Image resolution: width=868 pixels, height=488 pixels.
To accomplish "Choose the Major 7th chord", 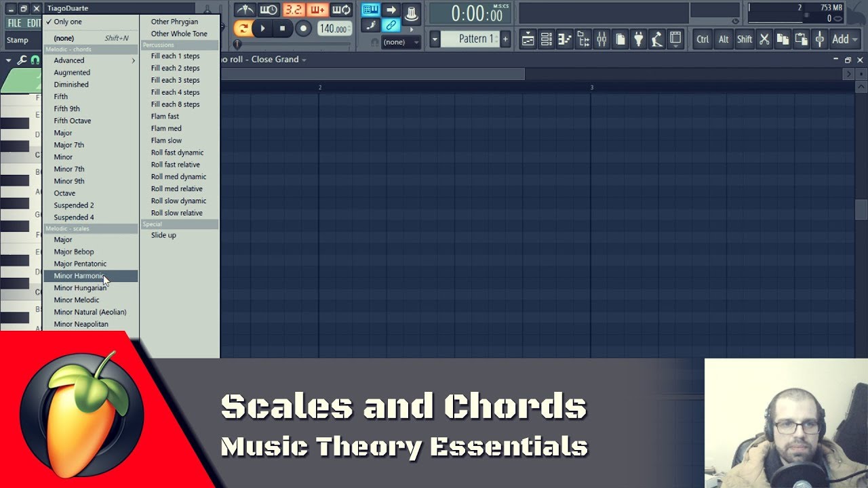I will pyautogui.click(x=91, y=145).
